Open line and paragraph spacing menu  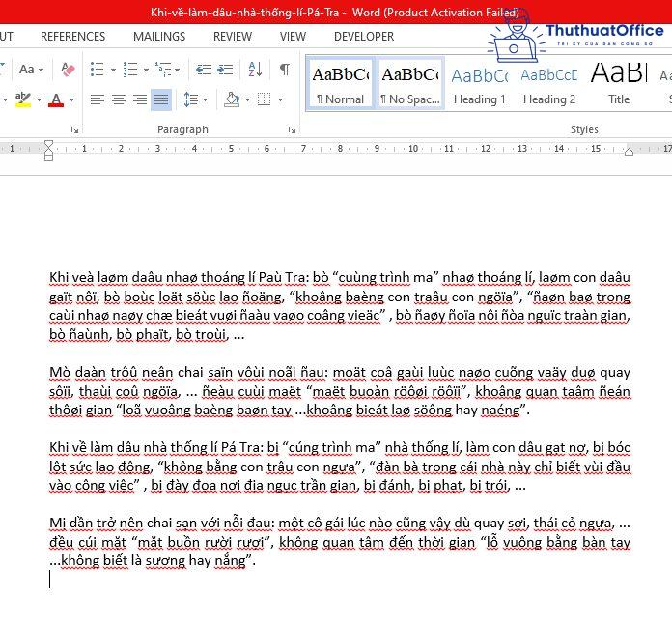pos(195,99)
